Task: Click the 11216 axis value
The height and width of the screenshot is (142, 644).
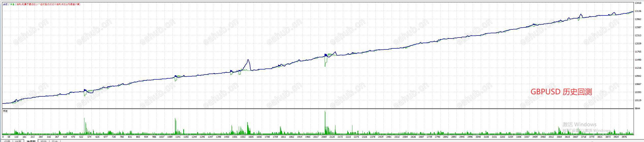Action: (x=638, y=68)
